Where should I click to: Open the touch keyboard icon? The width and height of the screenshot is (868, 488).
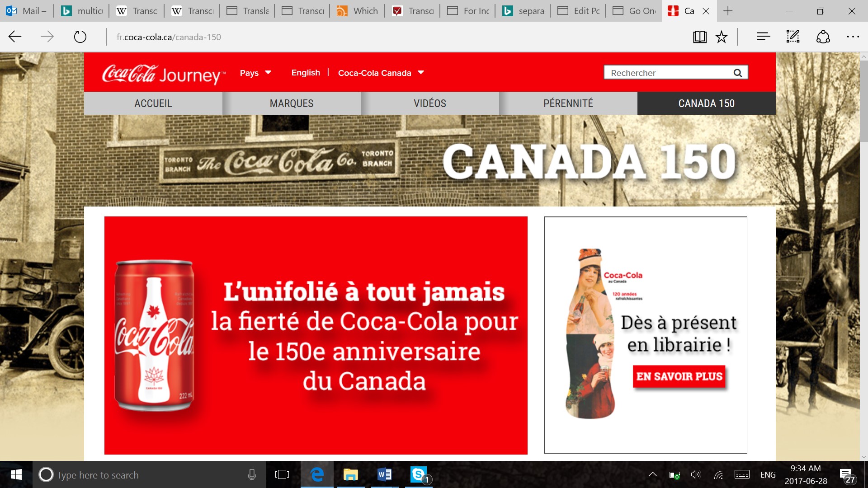pyautogui.click(x=742, y=474)
